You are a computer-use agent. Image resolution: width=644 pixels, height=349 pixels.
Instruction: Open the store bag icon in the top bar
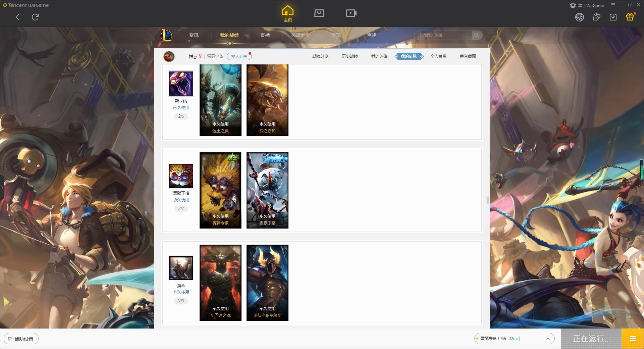point(319,13)
